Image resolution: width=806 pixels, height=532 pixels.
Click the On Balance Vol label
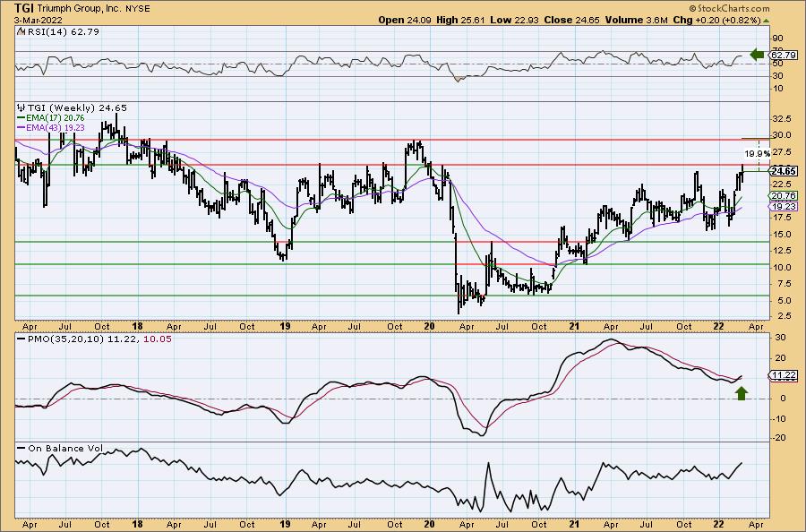65,448
